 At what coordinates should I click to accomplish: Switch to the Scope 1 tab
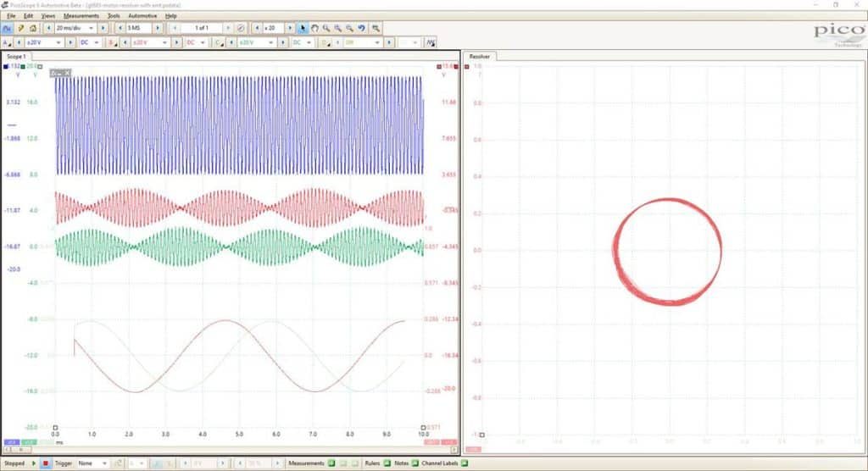point(16,57)
